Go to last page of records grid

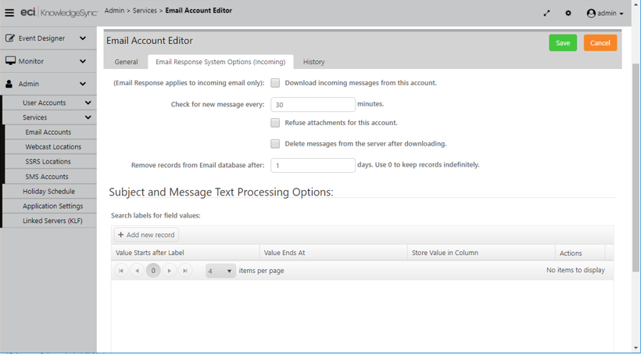point(185,271)
